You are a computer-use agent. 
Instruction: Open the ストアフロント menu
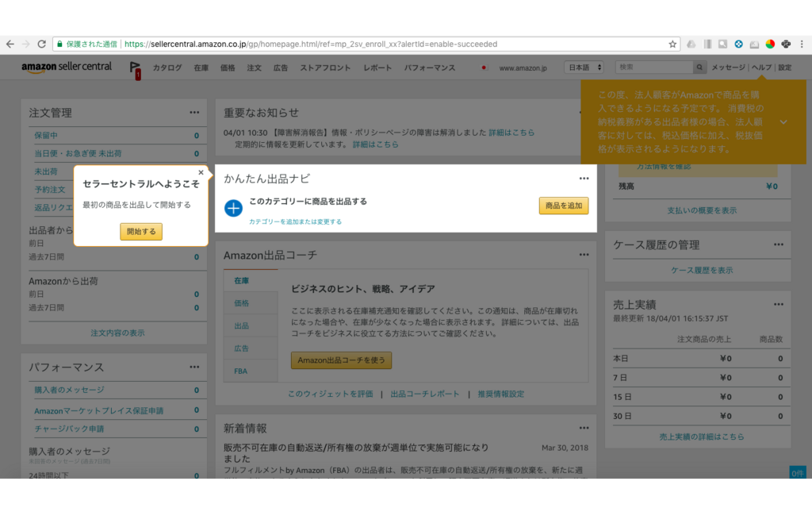[325, 68]
